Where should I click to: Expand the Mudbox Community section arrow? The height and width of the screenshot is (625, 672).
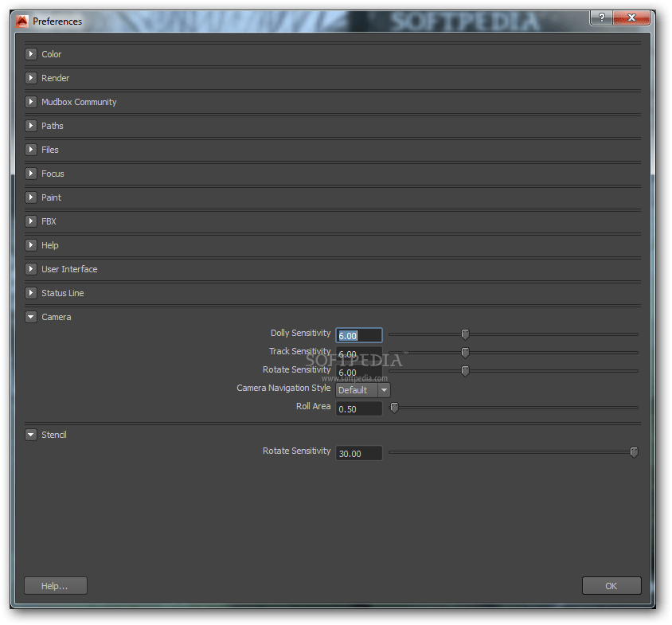pyautogui.click(x=31, y=102)
